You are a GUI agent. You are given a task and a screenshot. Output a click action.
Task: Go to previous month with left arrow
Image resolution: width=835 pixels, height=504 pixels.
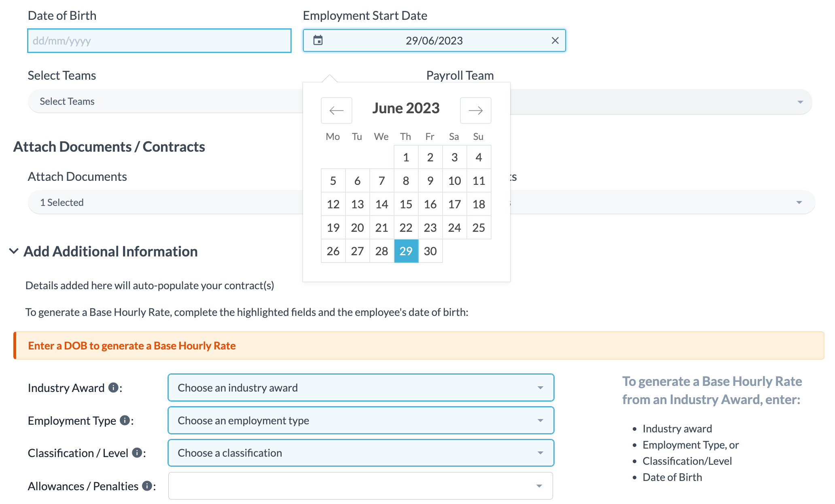click(336, 110)
